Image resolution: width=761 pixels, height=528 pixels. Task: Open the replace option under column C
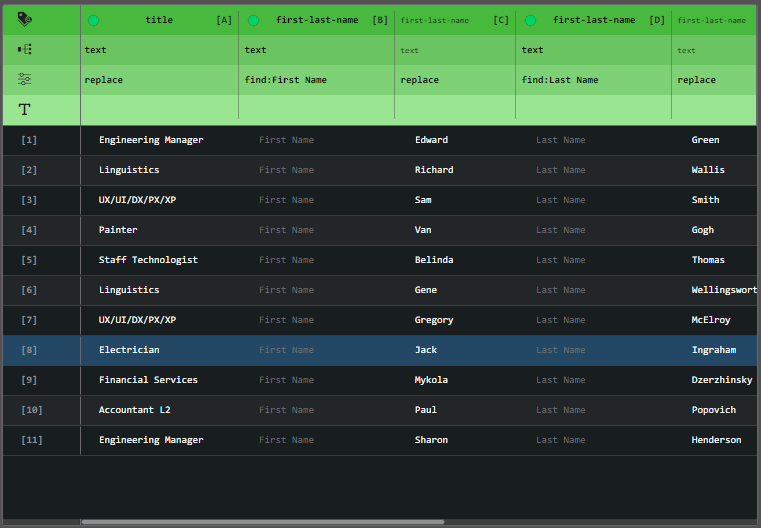click(x=454, y=80)
